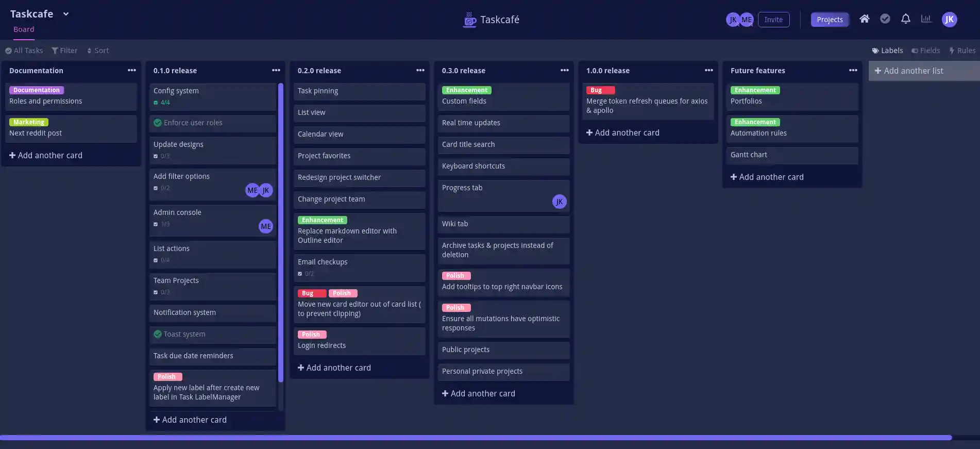Open Future features list menu dots

[x=853, y=70]
